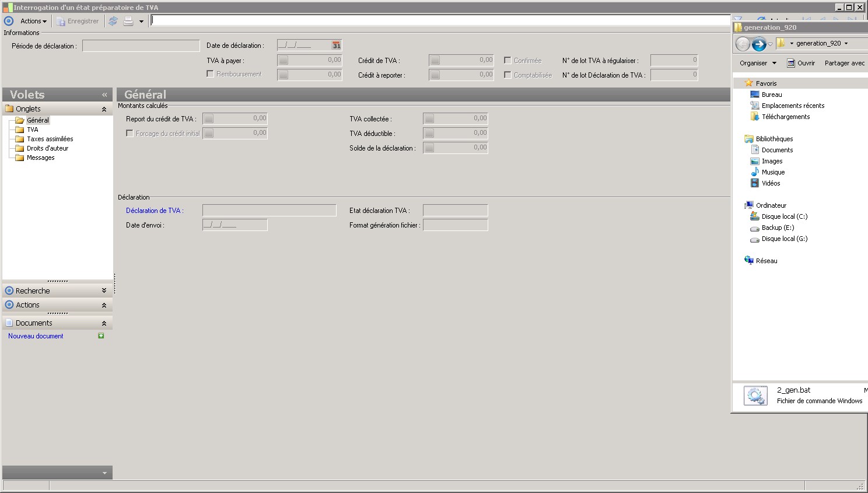Click the toolbar search text field
The image size is (868, 493).
pos(440,20)
